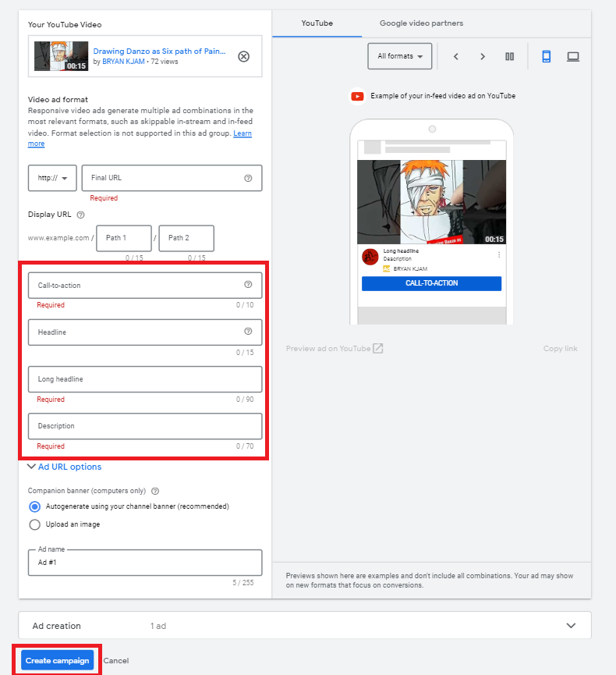Image resolution: width=616 pixels, height=675 pixels.
Task: Open Companion banner help icon
Action: tap(156, 491)
